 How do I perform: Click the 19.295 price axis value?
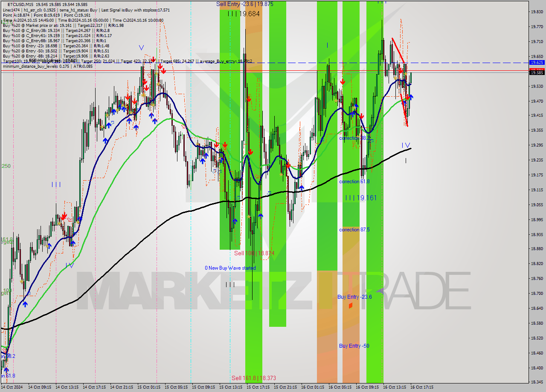(x=537, y=145)
